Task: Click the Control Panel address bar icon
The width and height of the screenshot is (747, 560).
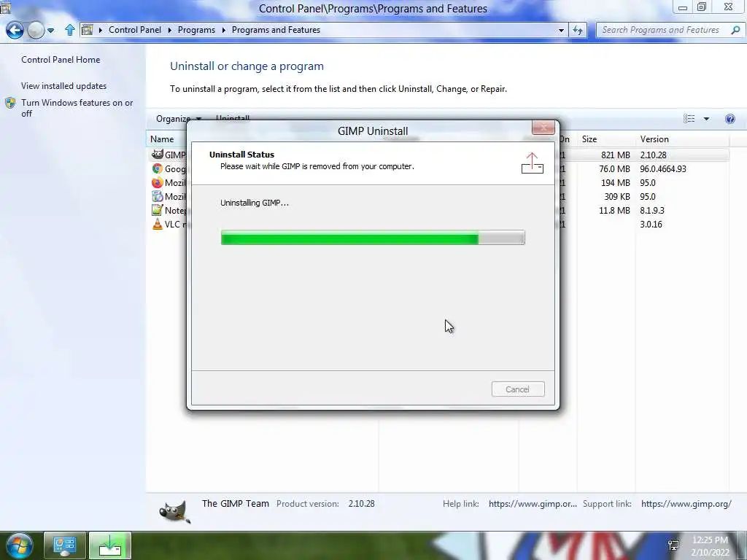Action: 88,30
